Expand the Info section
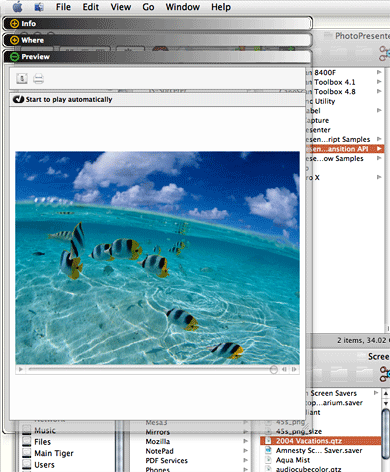Screen dimensions: 390x472 (x=14, y=23)
